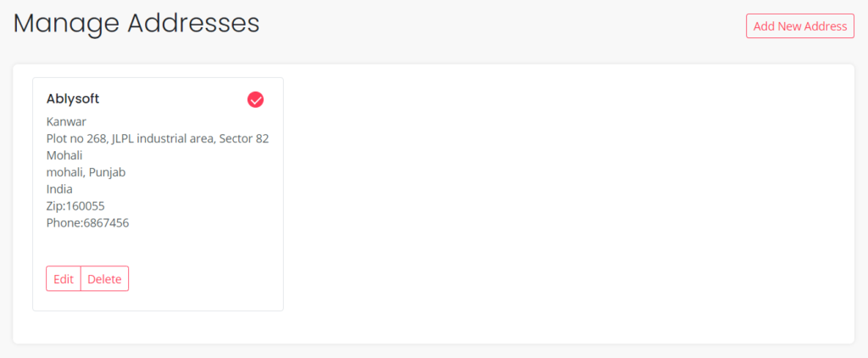This screenshot has height=358, width=868.
Task: Click the phone number 6867456
Action: [x=106, y=223]
